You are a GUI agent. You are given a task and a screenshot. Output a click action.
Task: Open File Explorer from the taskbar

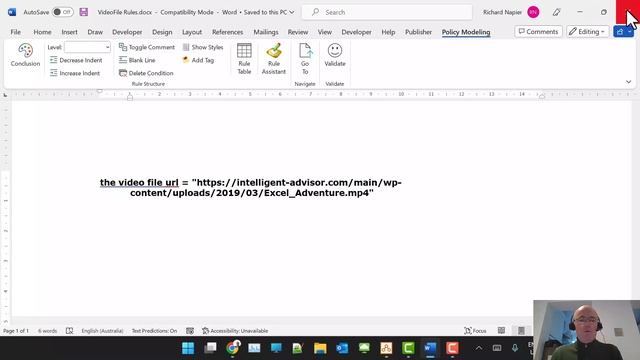coord(320,348)
